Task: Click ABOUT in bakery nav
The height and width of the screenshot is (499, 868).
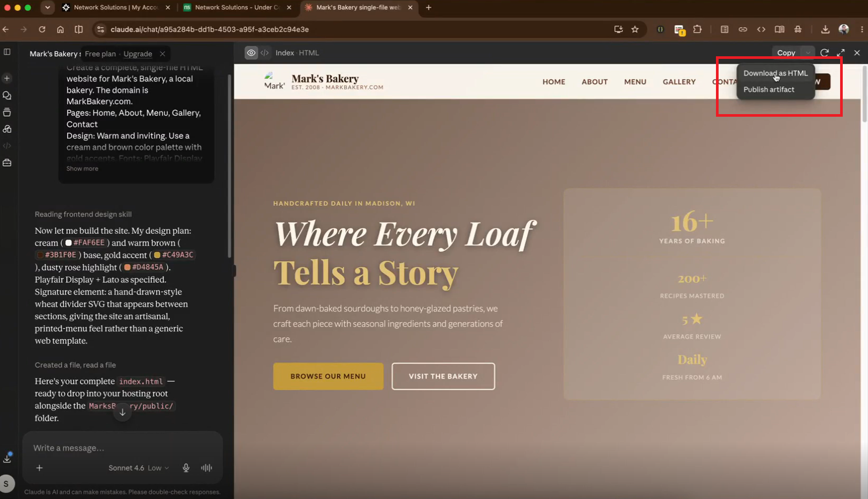Action: pos(594,82)
